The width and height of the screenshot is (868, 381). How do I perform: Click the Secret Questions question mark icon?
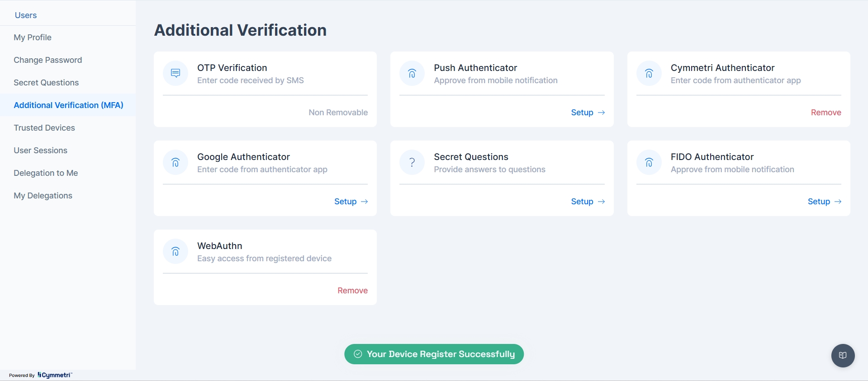412,162
